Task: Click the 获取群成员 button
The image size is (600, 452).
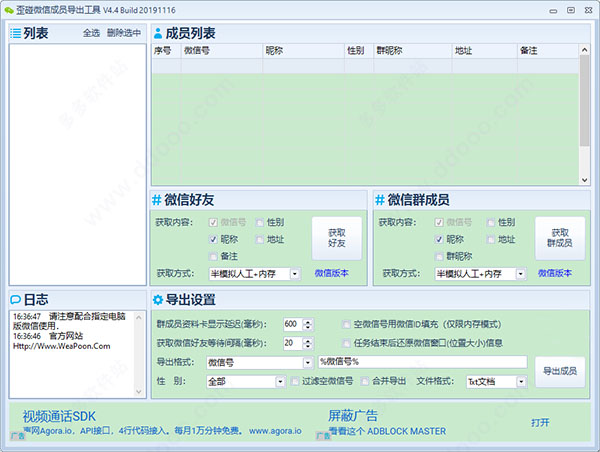Action: (x=560, y=238)
